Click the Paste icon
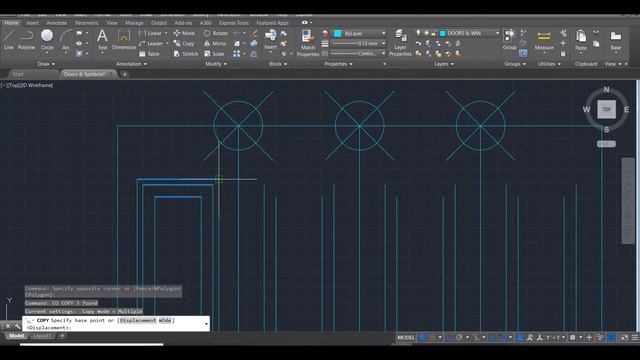640x360 pixels. [580, 40]
